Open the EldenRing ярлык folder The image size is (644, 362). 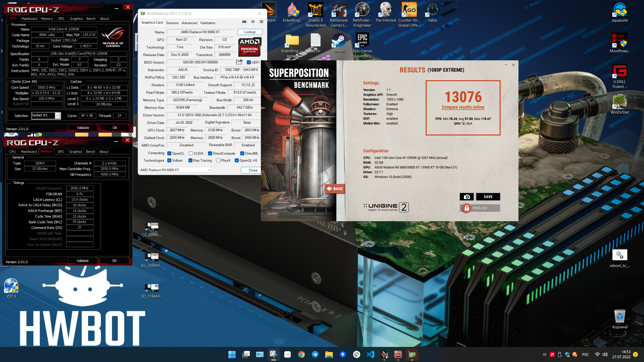(292, 45)
